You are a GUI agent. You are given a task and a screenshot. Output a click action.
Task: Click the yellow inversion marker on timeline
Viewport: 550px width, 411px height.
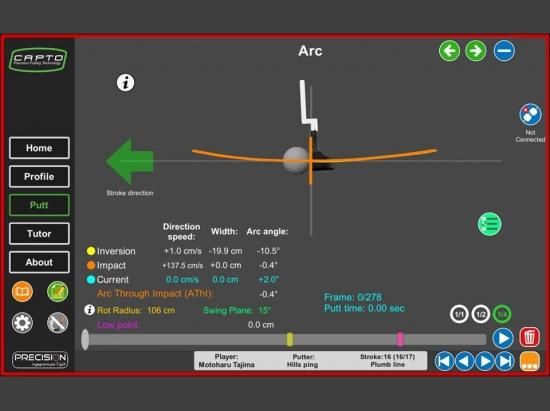[x=290, y=339]
